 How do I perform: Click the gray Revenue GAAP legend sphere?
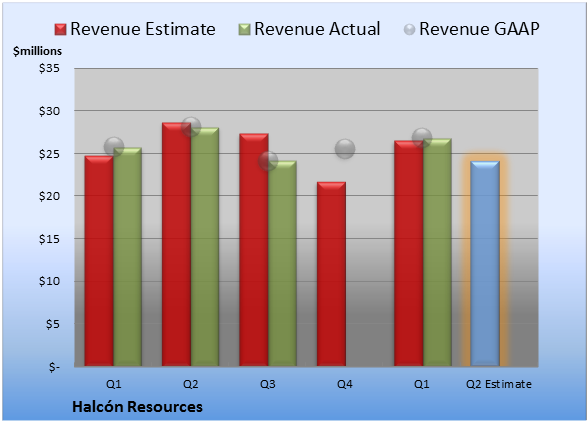(x=409, y=30)
